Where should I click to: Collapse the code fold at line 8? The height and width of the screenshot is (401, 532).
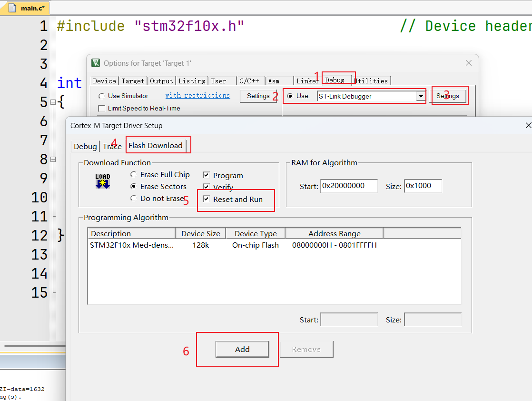[53, 159]
